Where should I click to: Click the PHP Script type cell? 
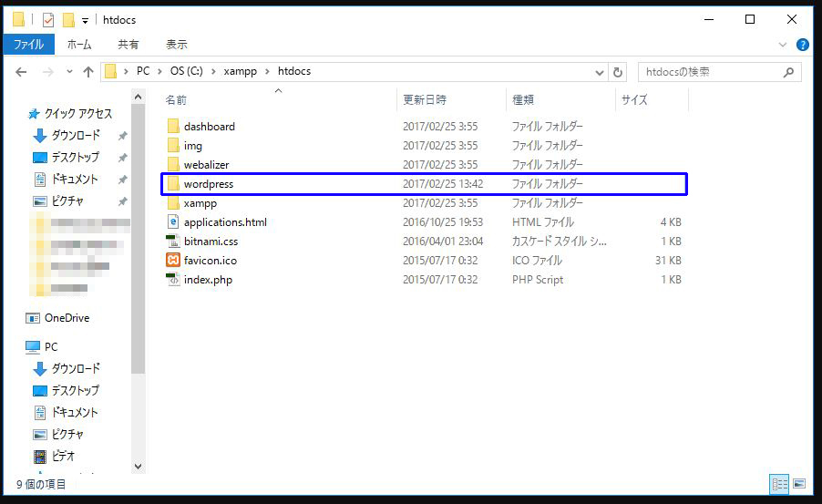coord(538,280)
